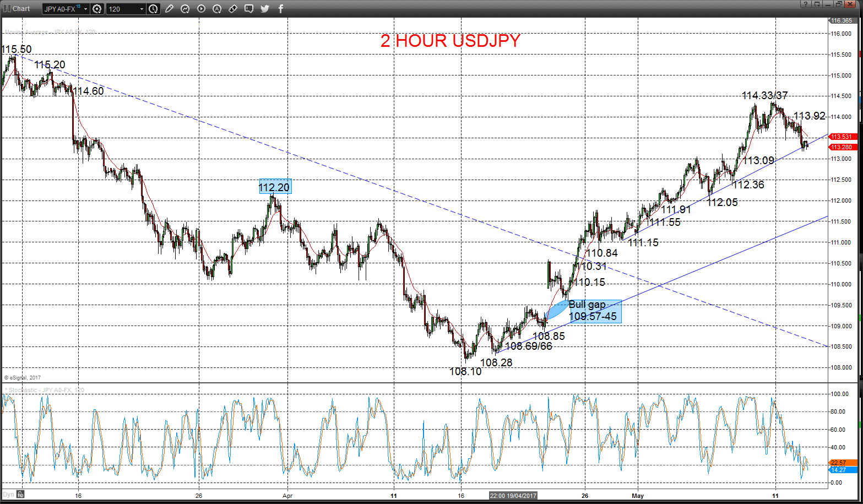Click the 116.365 cursor price tag

842,20
